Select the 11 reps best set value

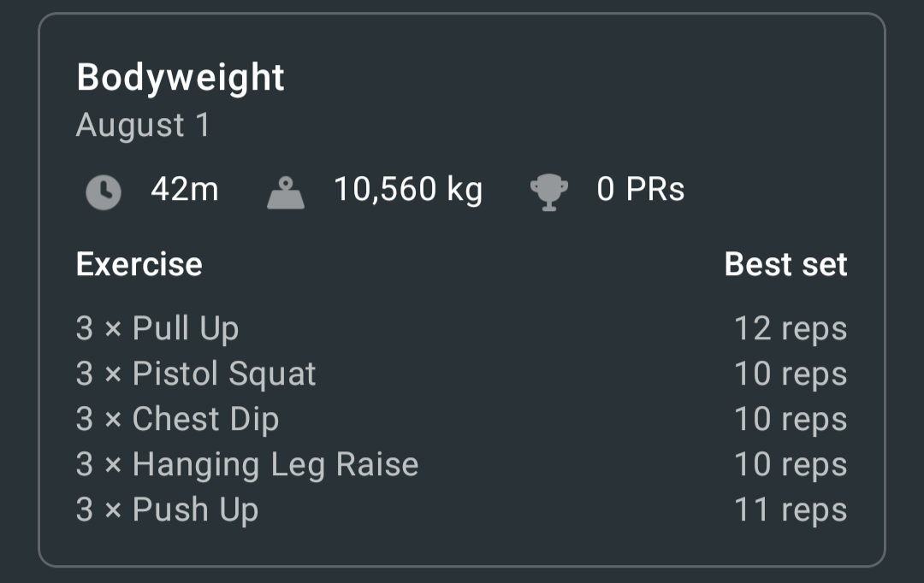pos(791,510)
